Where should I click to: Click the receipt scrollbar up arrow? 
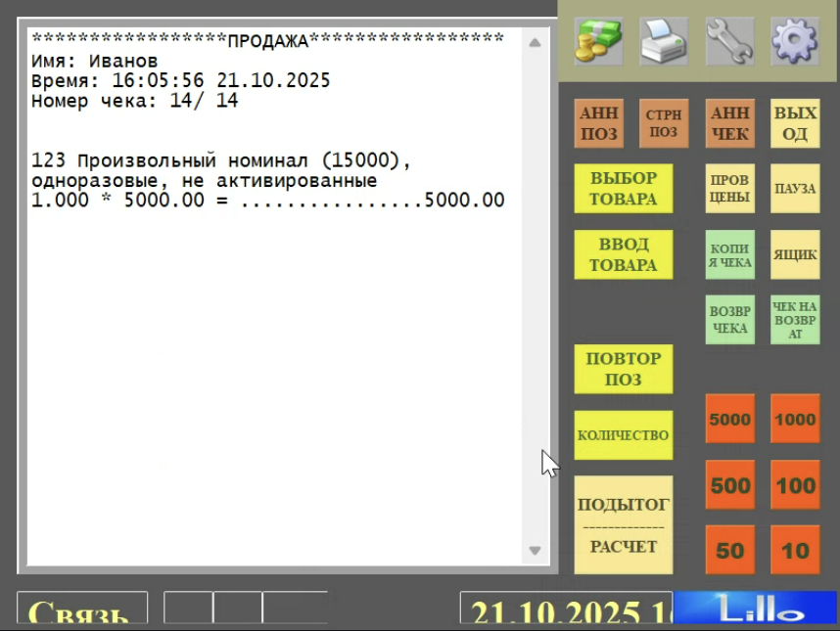[535, 43]
